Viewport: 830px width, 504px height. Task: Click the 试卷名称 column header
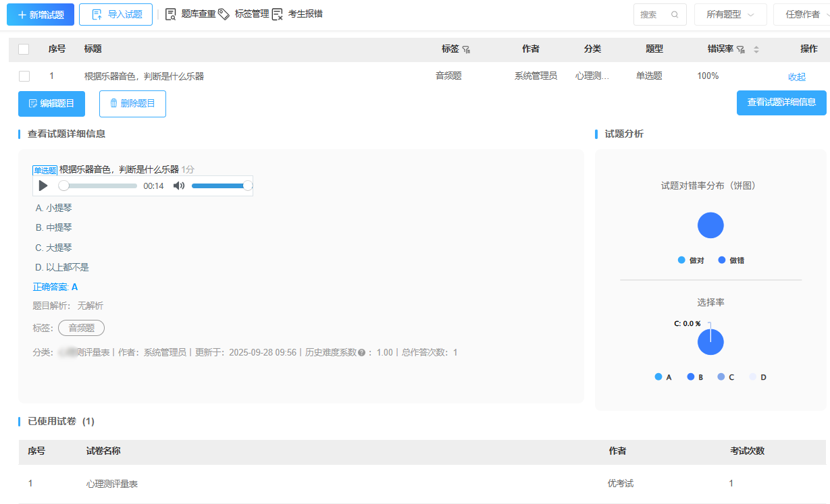pos(104,451)
